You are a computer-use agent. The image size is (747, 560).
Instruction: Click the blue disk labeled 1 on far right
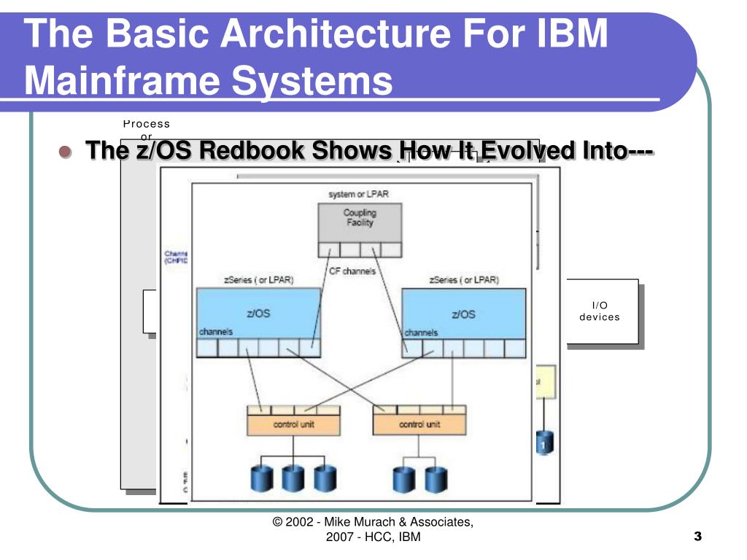(546, 443)
